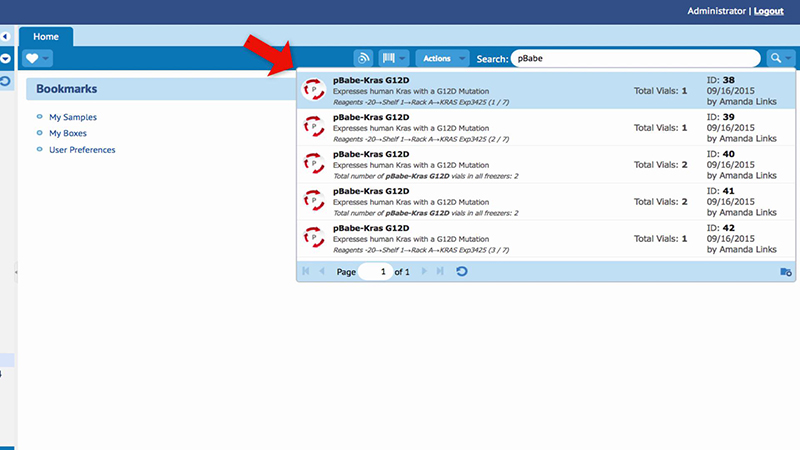The height and width of the screenshot is (450, 800).
Task: Click Total Vials: 2 for ID 40
Action: [x=660, y=165]
